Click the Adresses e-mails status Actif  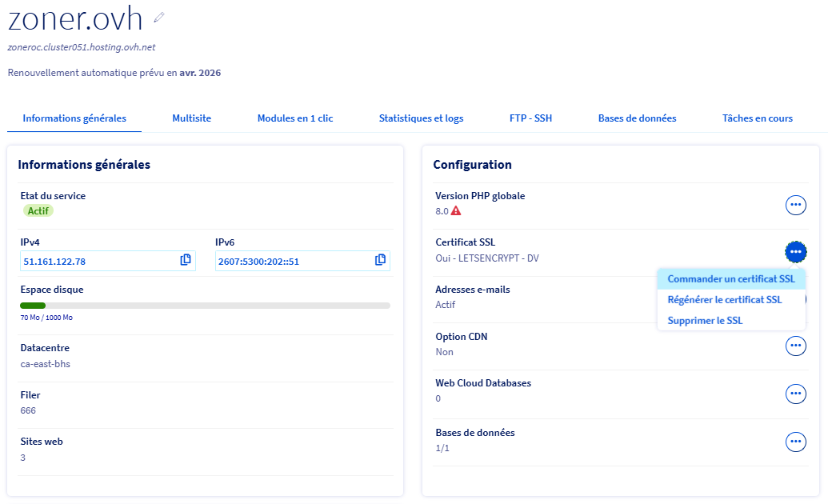tap(445, 304)
